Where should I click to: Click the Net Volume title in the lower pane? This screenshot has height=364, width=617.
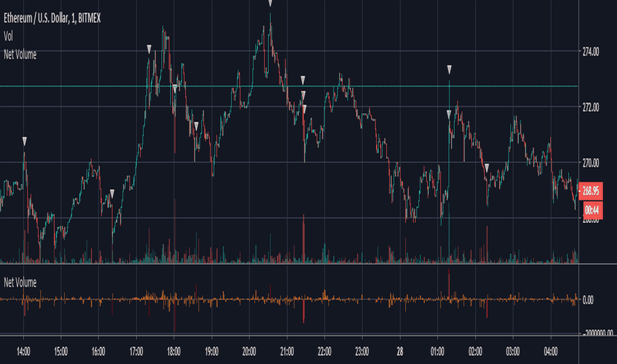click(x=20, y=282)
